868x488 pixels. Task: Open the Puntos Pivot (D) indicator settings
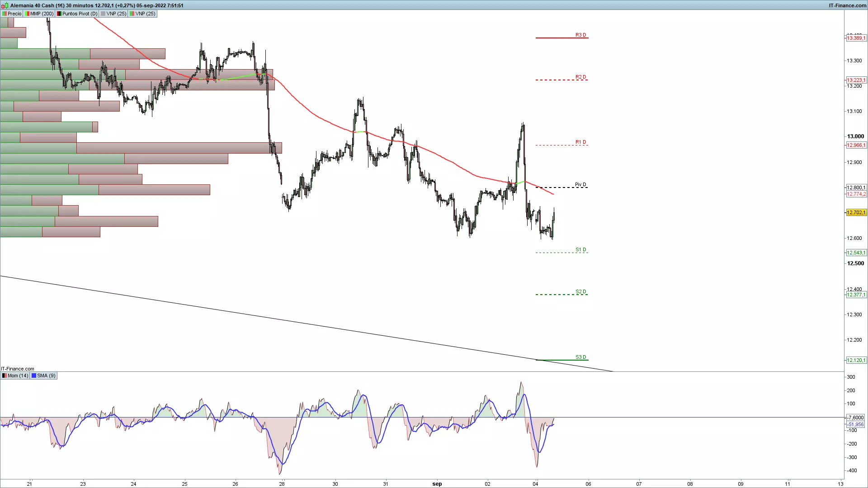pyautogui.click(x=77, y=14)
